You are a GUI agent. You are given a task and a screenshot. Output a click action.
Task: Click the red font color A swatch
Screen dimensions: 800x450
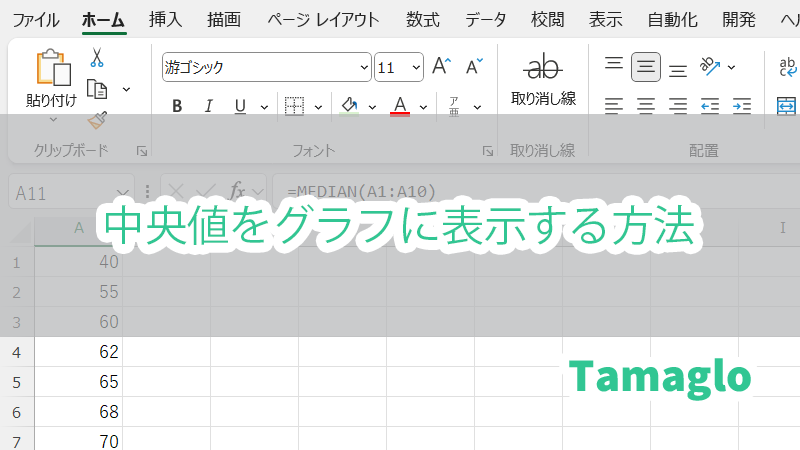[400, 105]
